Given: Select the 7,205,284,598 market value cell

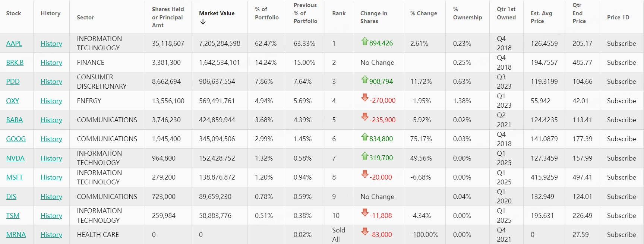Looking at the screenshot, I should [220, 44].
